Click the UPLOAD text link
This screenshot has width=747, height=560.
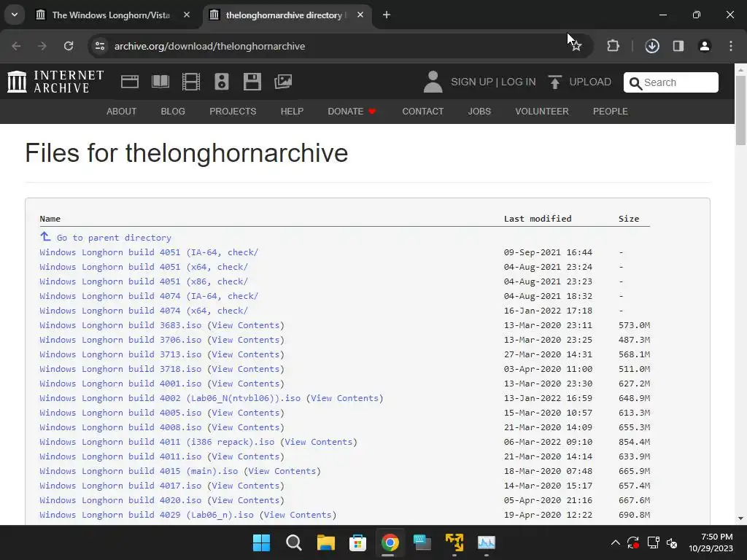coord(590,82)
